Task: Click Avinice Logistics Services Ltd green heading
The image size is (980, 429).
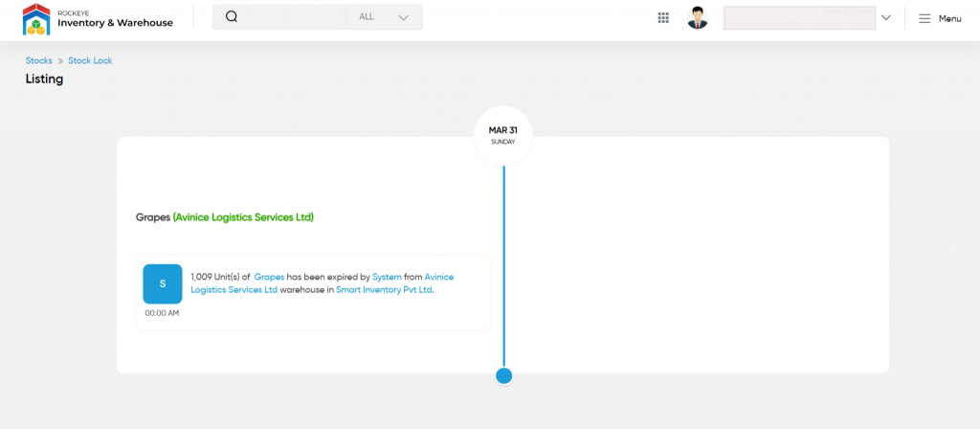Action: [244, 217]
